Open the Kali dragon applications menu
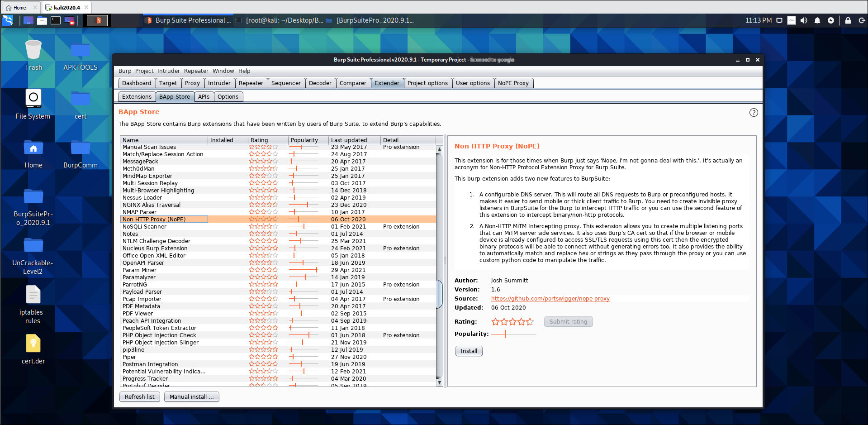The width and height of the screenshot is (868, 425). point(8,20)
